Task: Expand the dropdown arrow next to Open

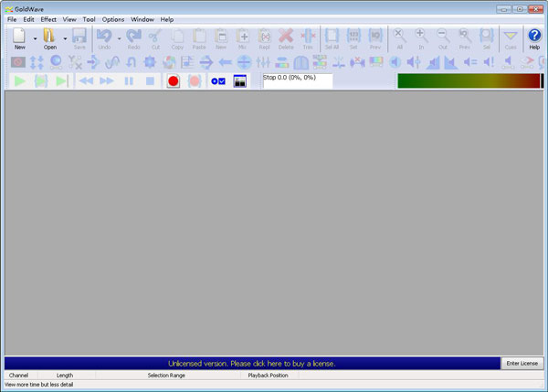Action: point(65,39)
